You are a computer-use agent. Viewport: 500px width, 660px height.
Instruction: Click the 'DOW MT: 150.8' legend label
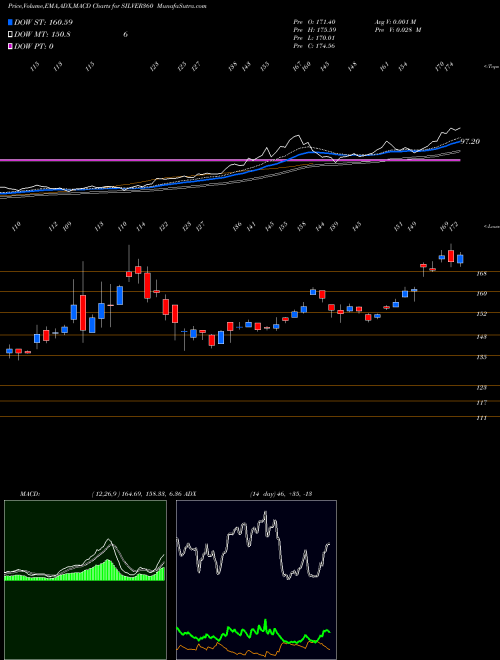pos(42,34)
